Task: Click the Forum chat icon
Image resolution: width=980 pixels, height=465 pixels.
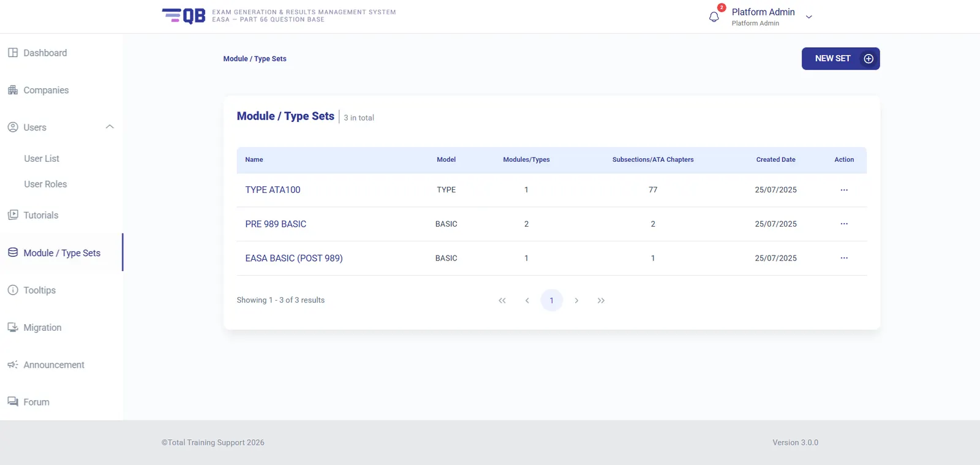Action: [13, 402]
